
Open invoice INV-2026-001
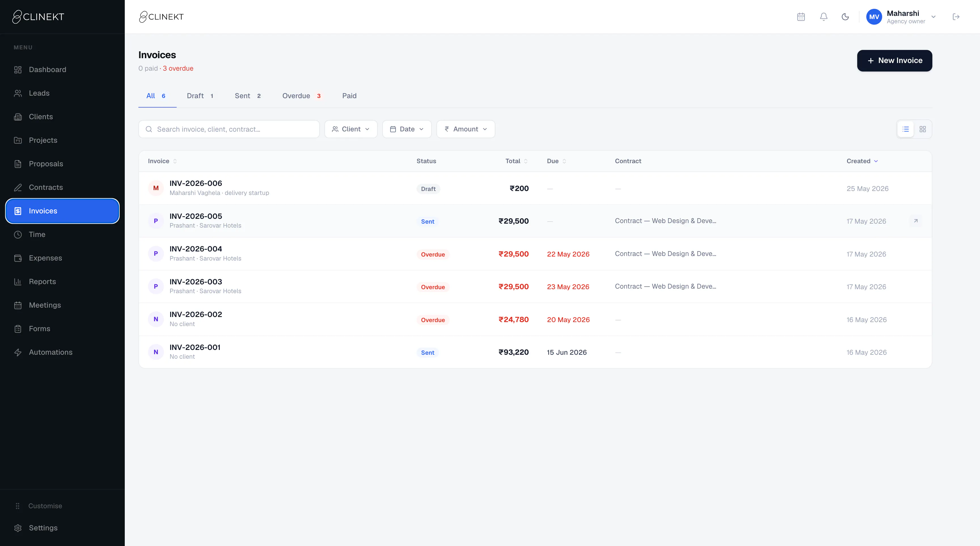[x=535, y=352]
